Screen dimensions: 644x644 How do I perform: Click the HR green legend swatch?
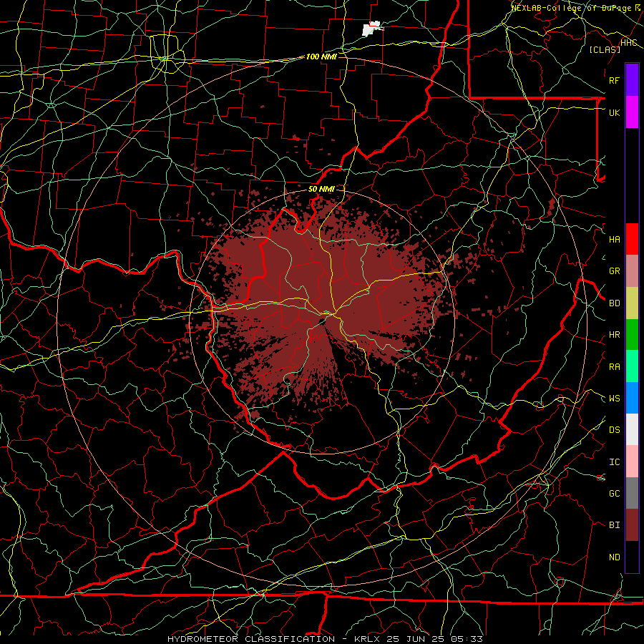[632, 335]
